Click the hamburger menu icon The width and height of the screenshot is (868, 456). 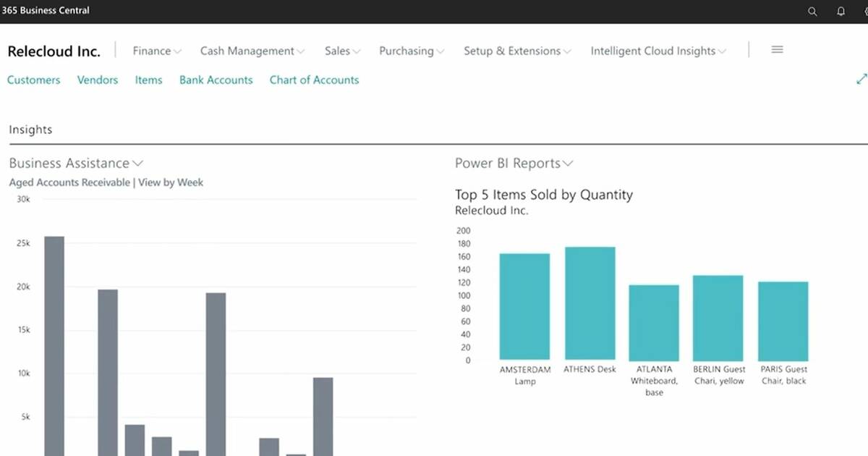[x=777, y=50]
